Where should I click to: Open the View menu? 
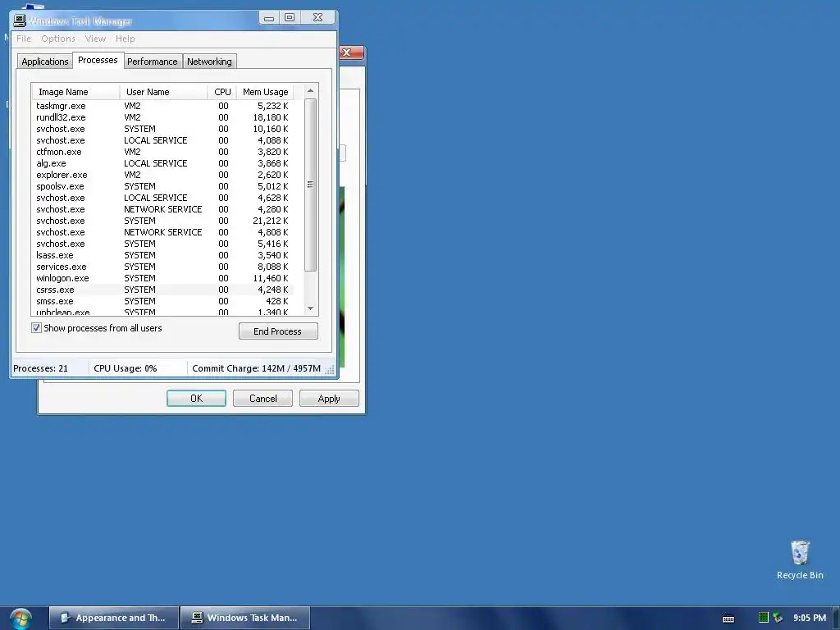tap(95, 39)
